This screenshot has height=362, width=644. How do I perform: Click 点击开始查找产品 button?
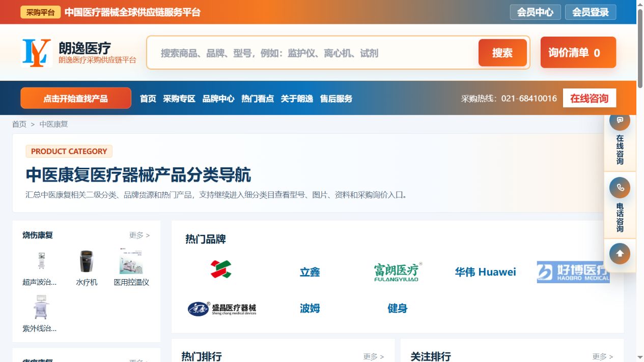76,98
